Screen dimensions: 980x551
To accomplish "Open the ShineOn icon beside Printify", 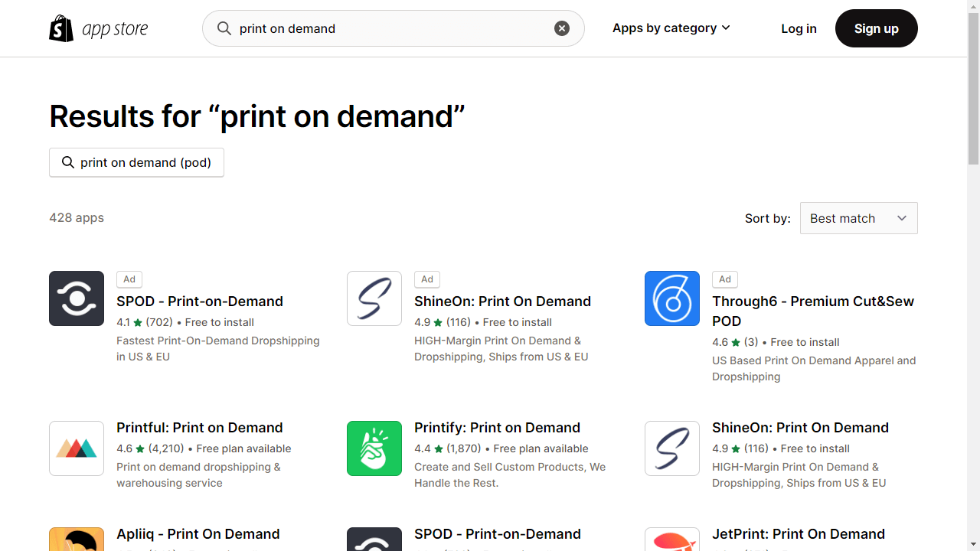I will 672,448.
